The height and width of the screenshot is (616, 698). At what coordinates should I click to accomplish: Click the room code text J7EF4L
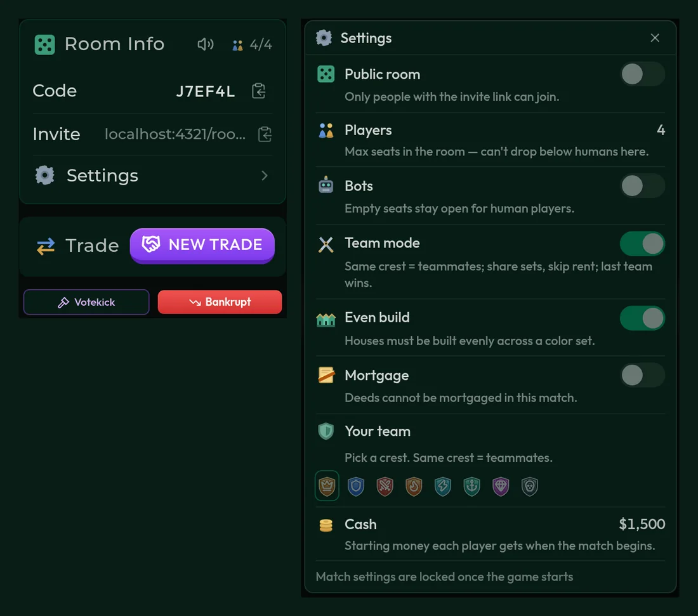(205, 91)
